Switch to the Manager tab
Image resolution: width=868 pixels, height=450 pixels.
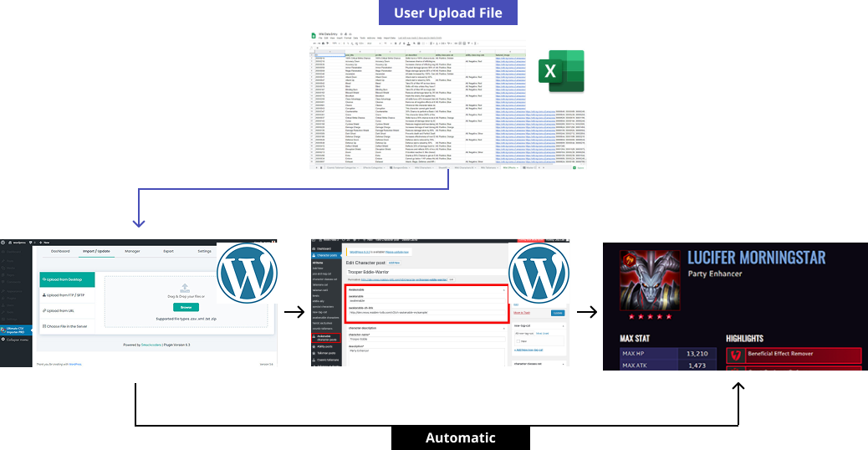pos(133,251)
